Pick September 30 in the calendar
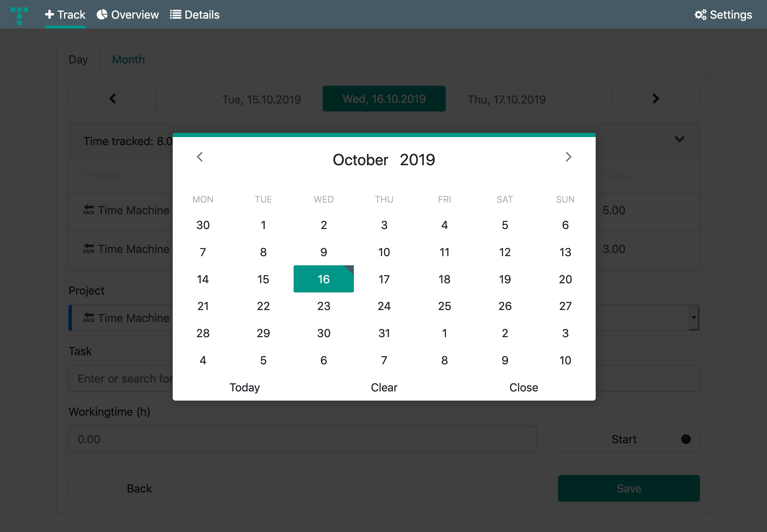Image resolution: width=767 pixels, height=532 pixels. point(203,225)
